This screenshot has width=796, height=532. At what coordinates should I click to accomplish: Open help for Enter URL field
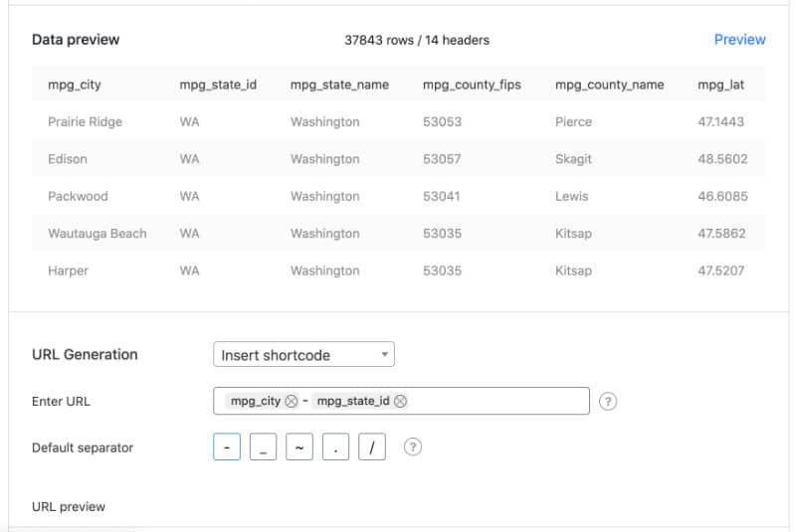[x=608, y=401]
